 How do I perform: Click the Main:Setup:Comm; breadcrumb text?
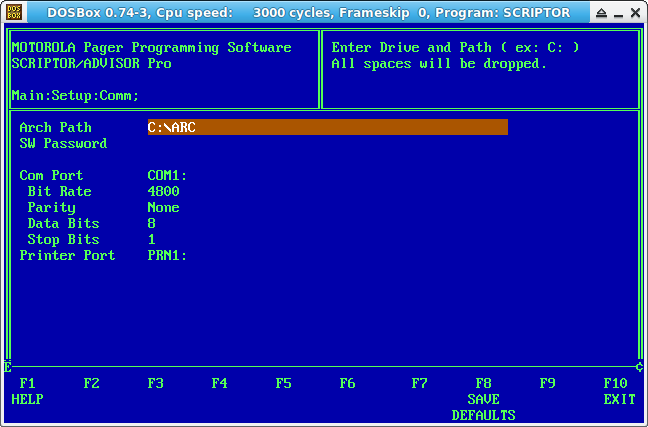pyautogui.click(x=75, y=95)
